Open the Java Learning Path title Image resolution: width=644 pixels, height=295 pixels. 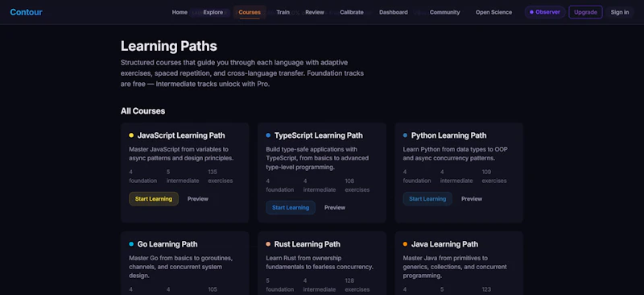click(445, 244)
